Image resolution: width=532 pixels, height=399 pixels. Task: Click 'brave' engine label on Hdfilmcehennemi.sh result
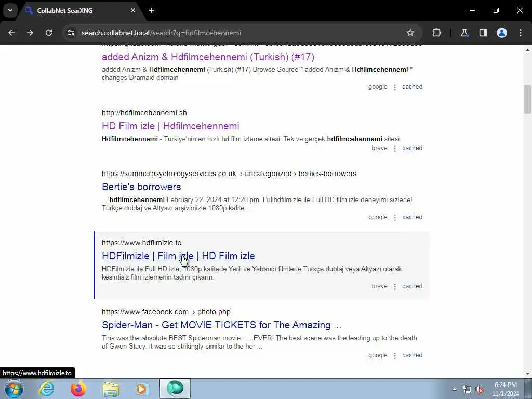(x=379, y=148)
